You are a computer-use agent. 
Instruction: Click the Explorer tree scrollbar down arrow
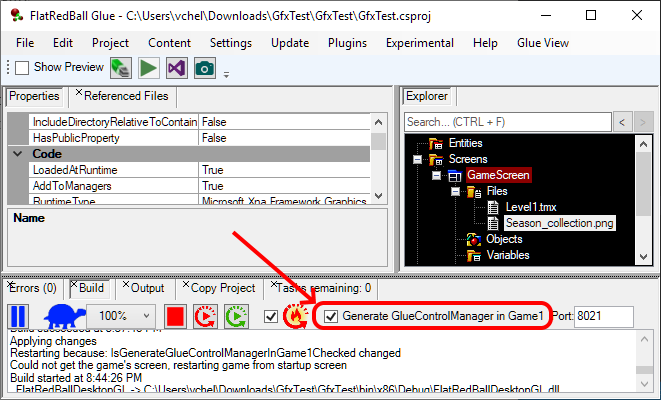(643, 257)
